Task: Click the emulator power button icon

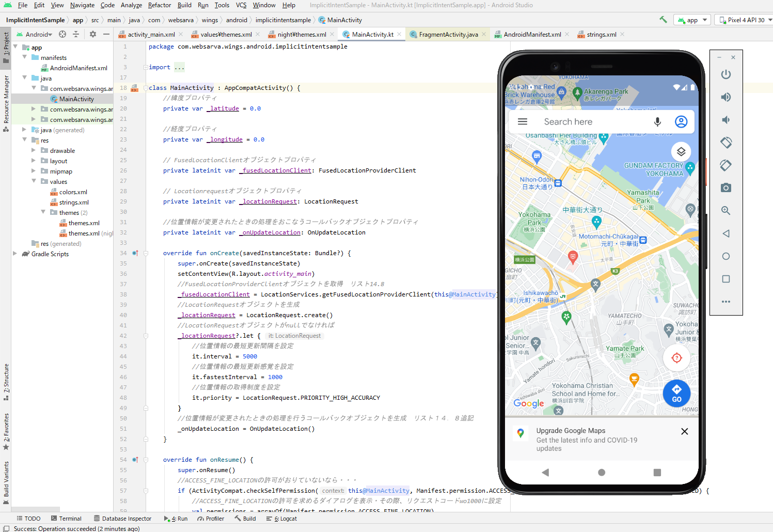Action: click(x=725, y=74)
